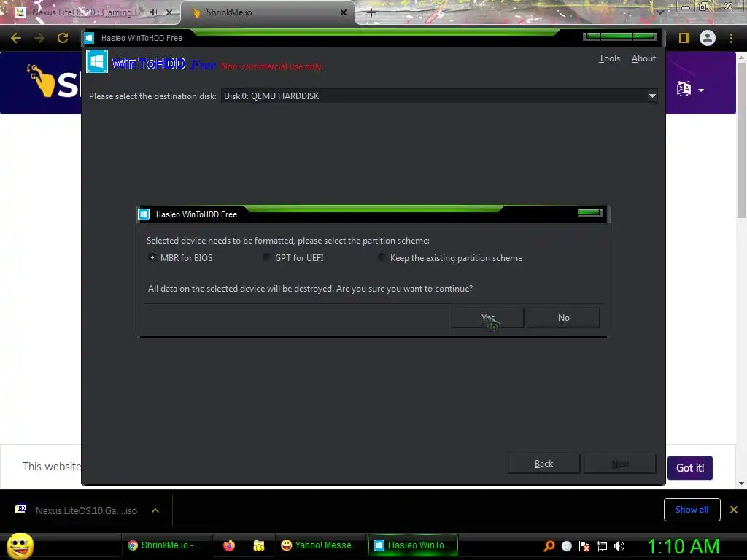Click the scrollbar down arrow in browser
Viewport: 747px width, 560px height.
741,483
